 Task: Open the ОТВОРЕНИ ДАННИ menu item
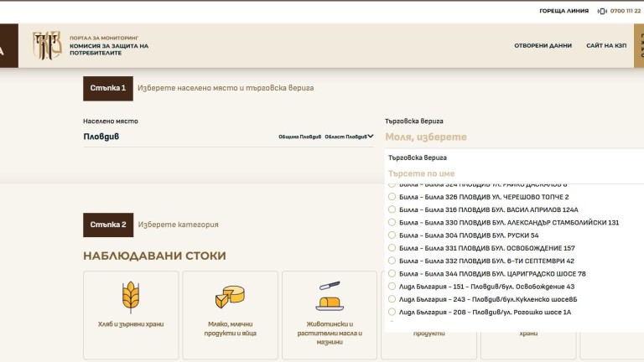click(x=543, y=45)
